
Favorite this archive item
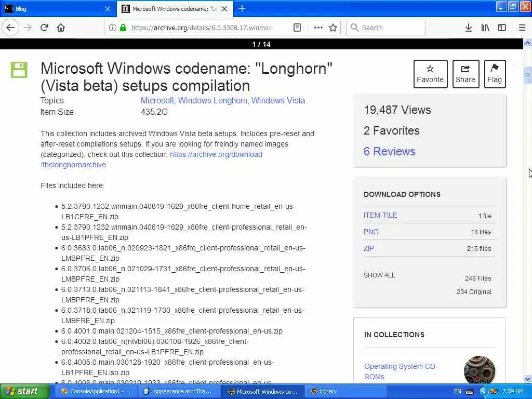pyautogui.click(x=430, y=74)
